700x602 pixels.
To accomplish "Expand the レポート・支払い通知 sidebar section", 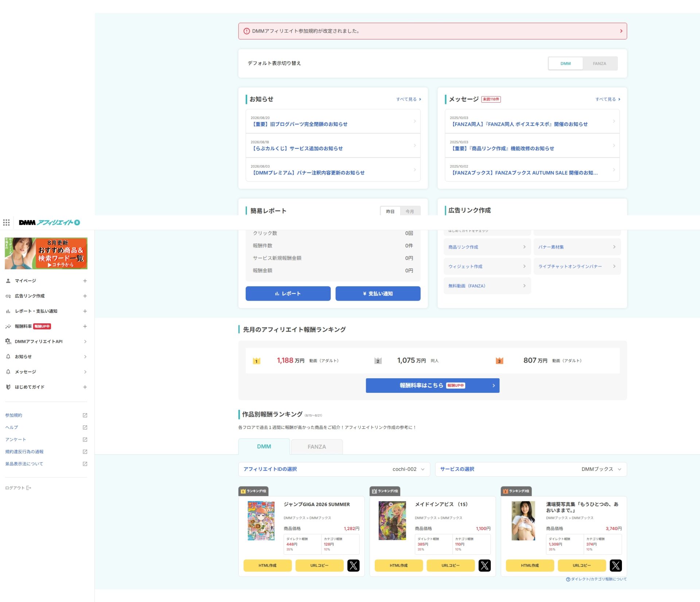I will (x=85, y=311).
